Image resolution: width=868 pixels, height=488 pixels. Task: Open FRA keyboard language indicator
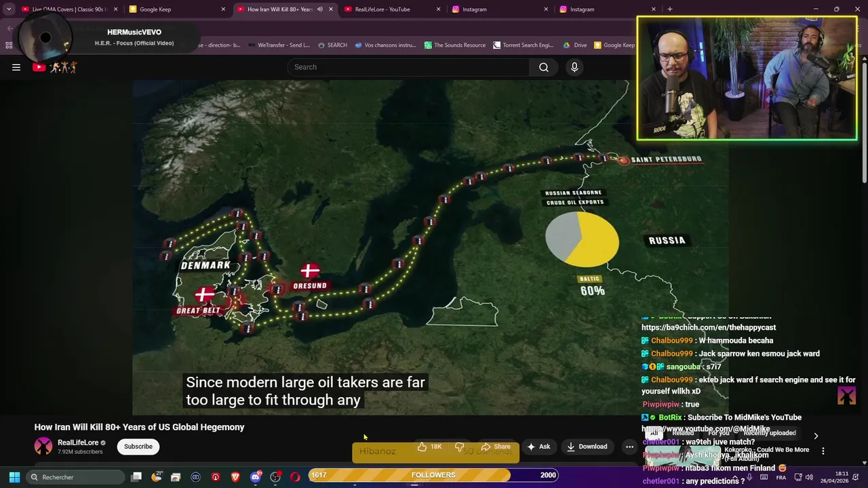coord(781,477)
